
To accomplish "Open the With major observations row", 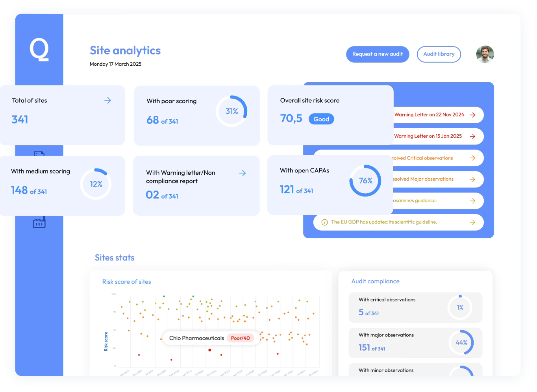I will [415, 342].
